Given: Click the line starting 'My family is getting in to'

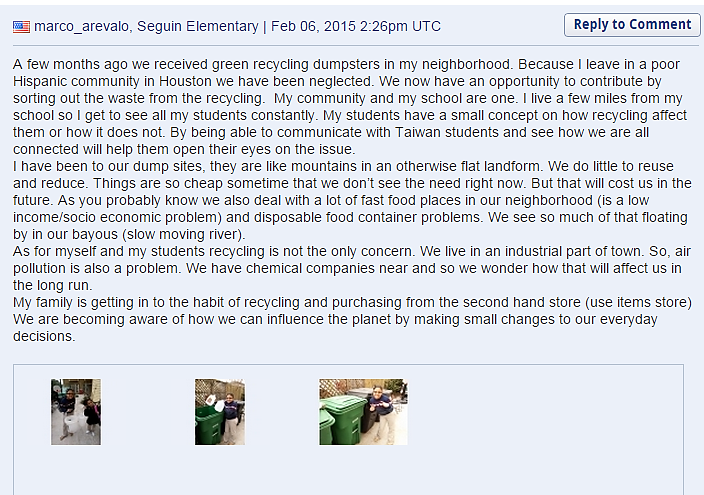Looking at the screenshot, I should (352, 302).
